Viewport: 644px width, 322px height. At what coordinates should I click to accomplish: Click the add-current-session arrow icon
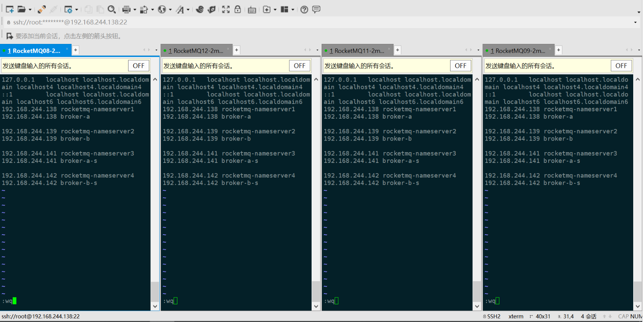point(10,36)
